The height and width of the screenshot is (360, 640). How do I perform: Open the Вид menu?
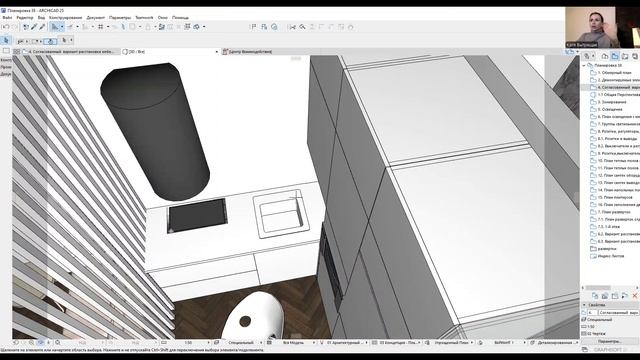pyautogui.click(x=41, y=18)
